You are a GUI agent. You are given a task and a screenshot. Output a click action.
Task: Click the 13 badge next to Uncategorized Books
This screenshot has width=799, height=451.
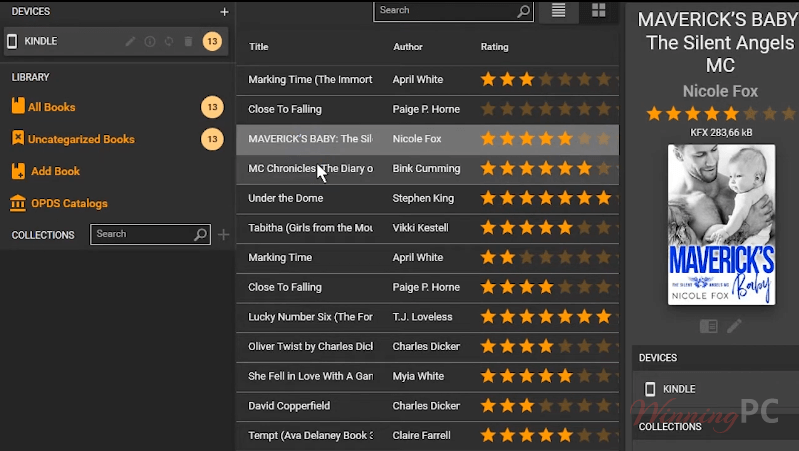click(x=212, y=139)
